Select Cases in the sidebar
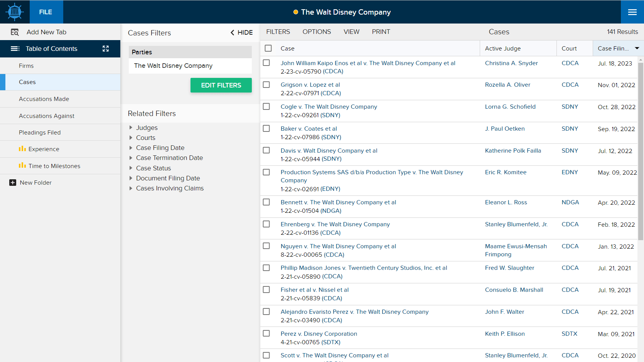The height and width of the screenshot is (362, 644). point(60,82)
